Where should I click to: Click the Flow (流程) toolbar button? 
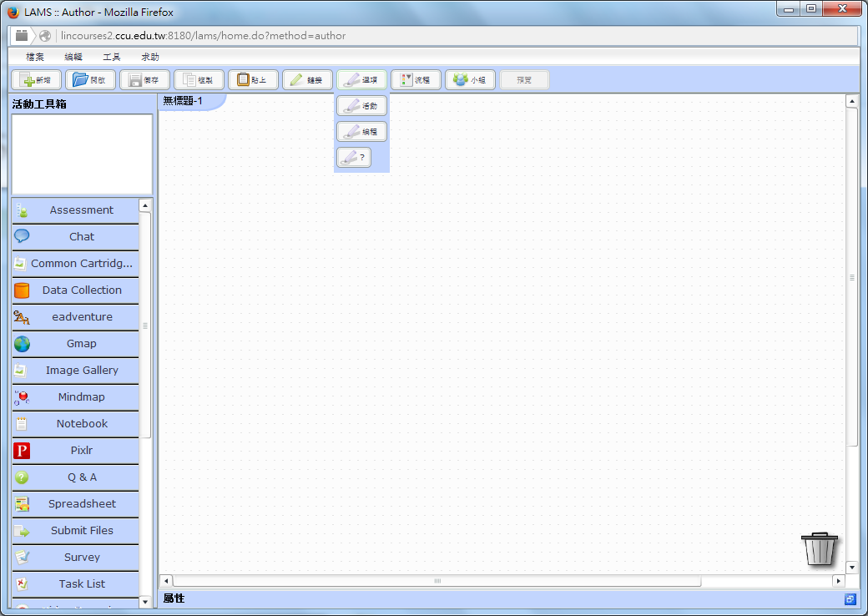click(x=416, y=80)
